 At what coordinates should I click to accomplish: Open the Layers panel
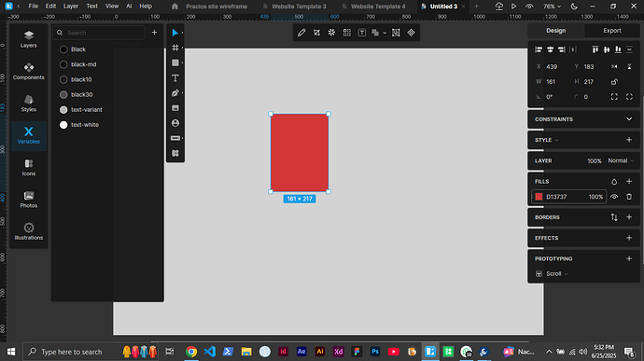(28, 39)
